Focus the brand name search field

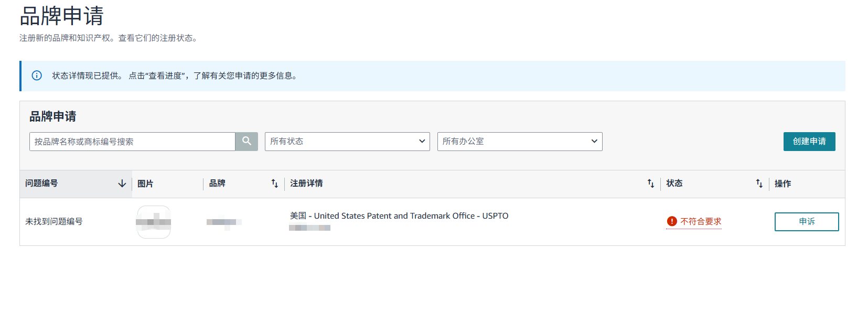point(132,142)
